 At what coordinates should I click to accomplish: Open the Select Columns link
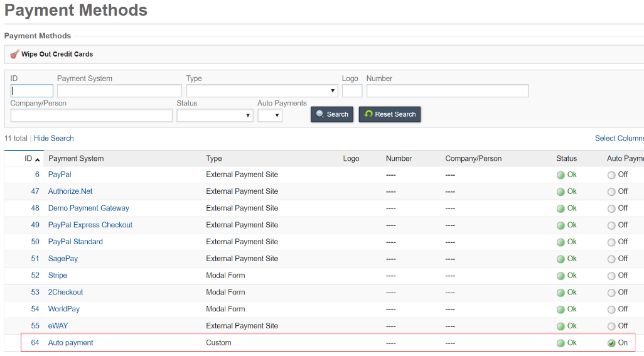tap(620, 138)
